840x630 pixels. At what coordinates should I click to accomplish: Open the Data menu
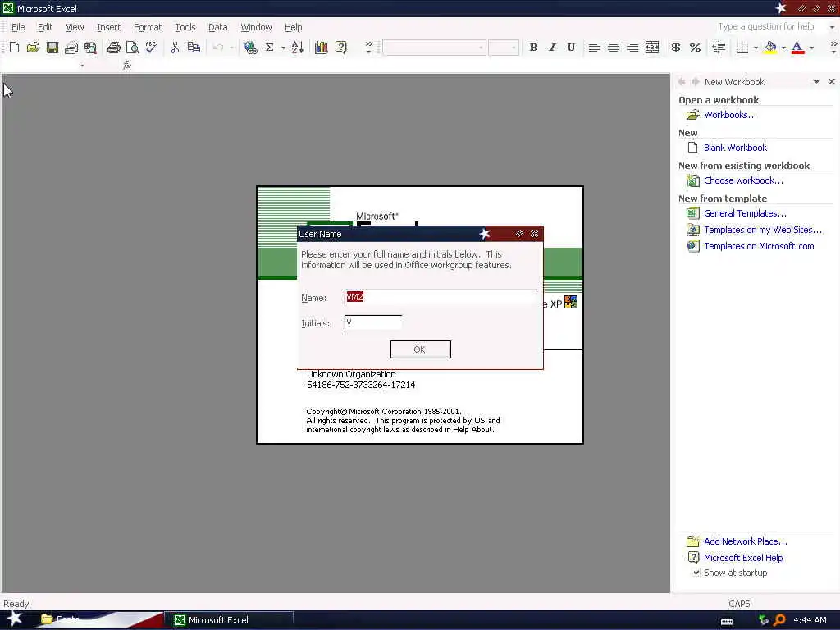217,27
